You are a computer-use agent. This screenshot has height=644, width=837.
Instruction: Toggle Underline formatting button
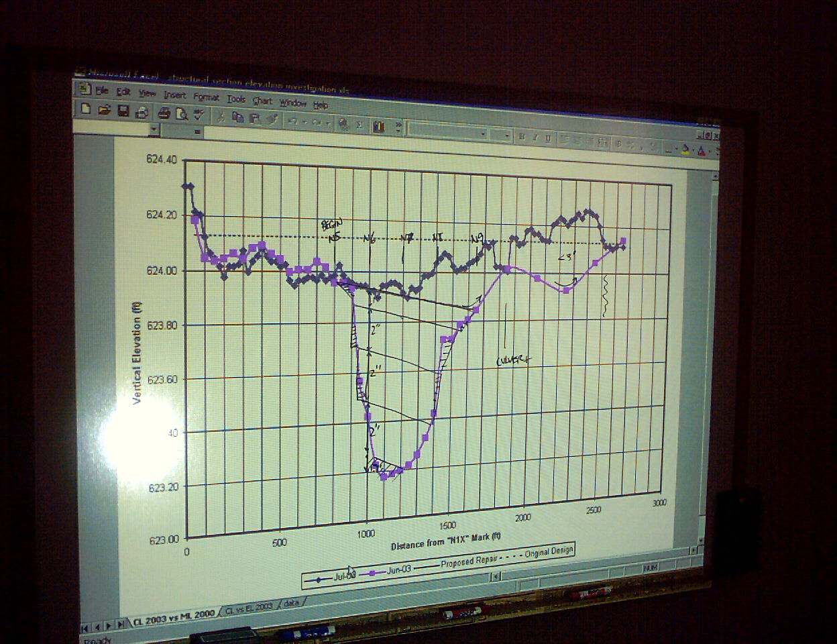[x=548, y=138]
